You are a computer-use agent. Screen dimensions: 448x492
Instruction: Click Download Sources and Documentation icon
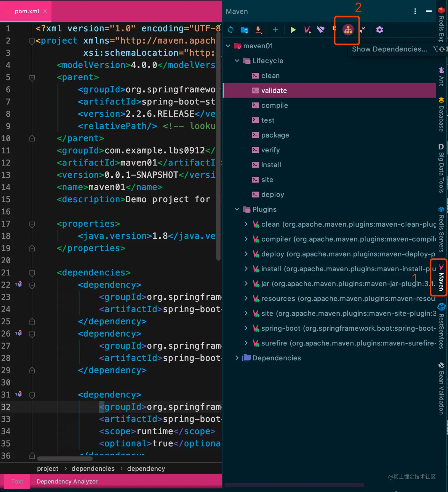click(x=259, y=30)
